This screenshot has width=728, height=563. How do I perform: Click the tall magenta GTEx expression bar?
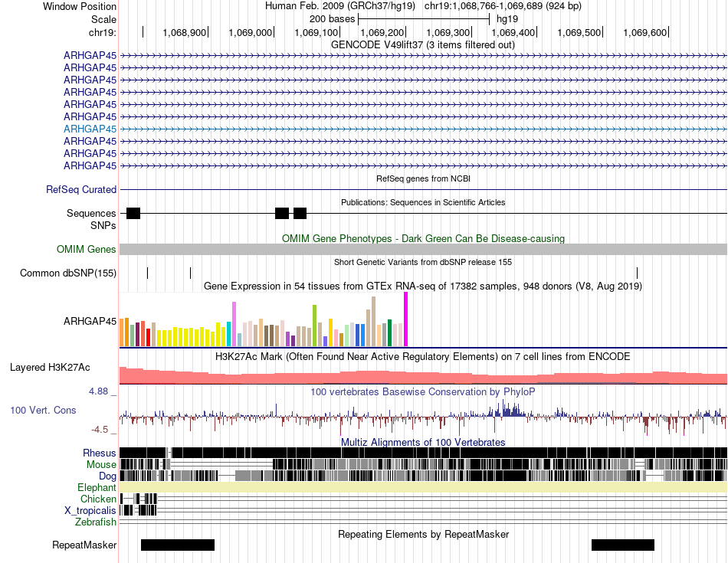[x=406, y=319]
